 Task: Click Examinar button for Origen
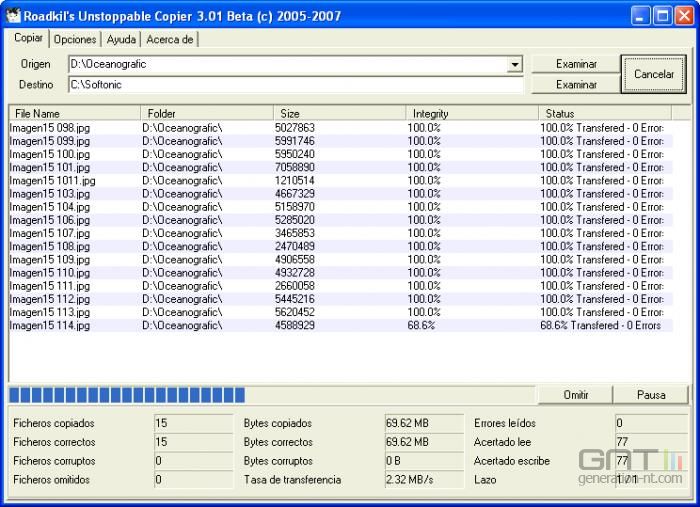pos(576,64)
